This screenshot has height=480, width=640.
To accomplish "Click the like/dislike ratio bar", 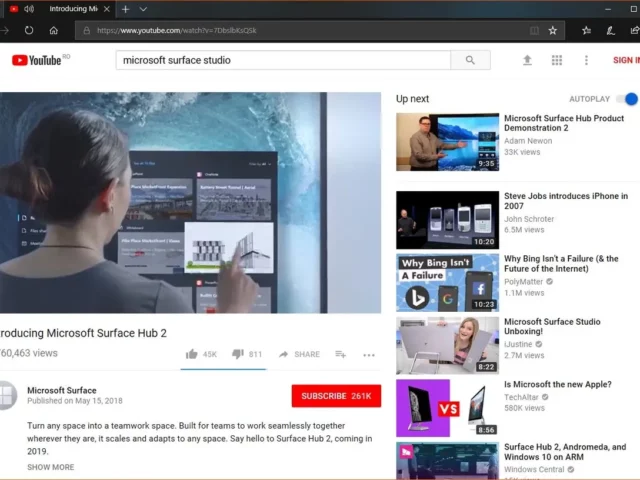I will [223, 369].
